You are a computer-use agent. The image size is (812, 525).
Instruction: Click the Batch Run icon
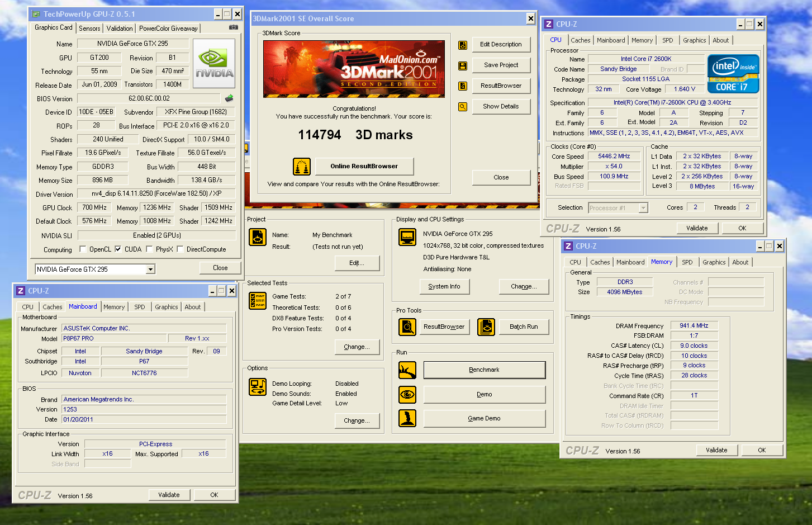coord(486,327)
